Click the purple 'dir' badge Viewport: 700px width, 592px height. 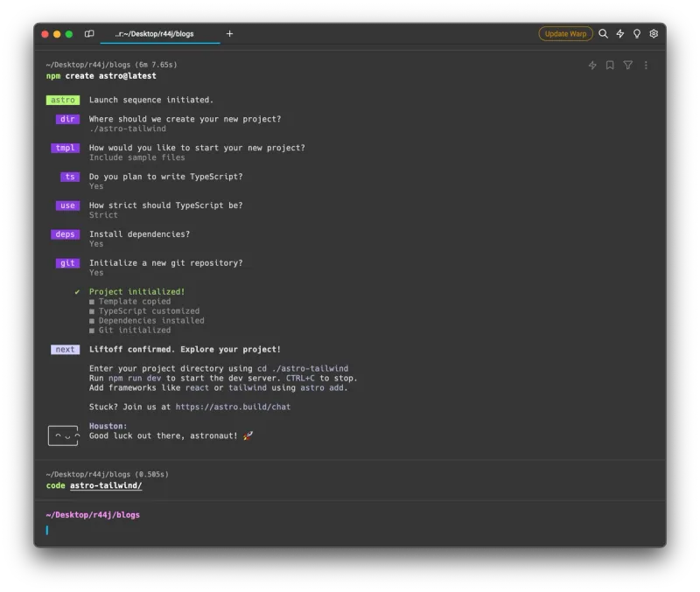point(67,119)
